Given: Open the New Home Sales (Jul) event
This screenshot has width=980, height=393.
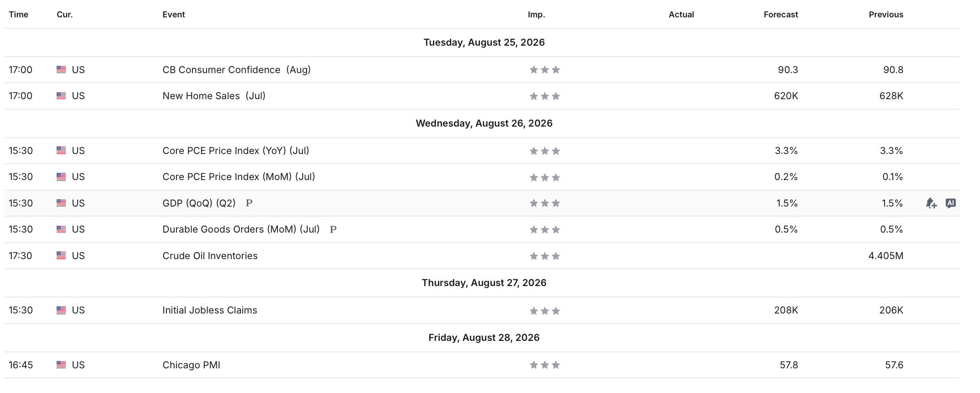Looking at the screenshot, I should (x=214, y=96).
